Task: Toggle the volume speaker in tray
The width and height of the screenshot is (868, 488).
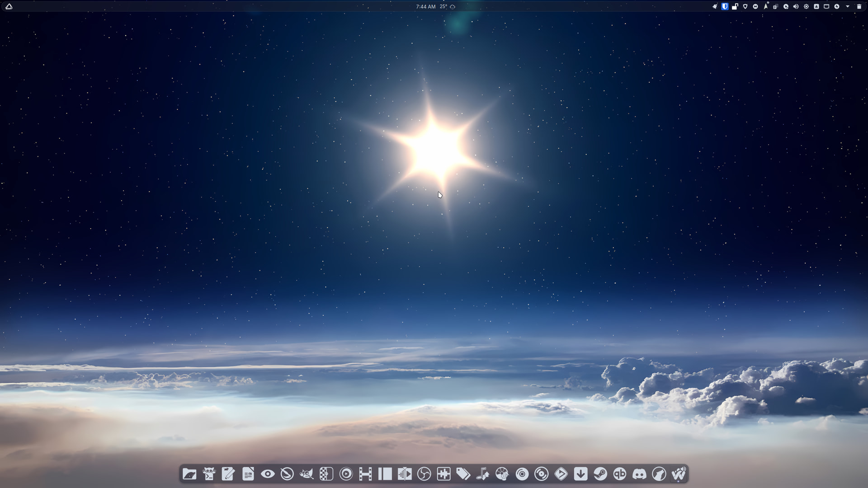Action: pyautogui.click(x=796, y=6)
